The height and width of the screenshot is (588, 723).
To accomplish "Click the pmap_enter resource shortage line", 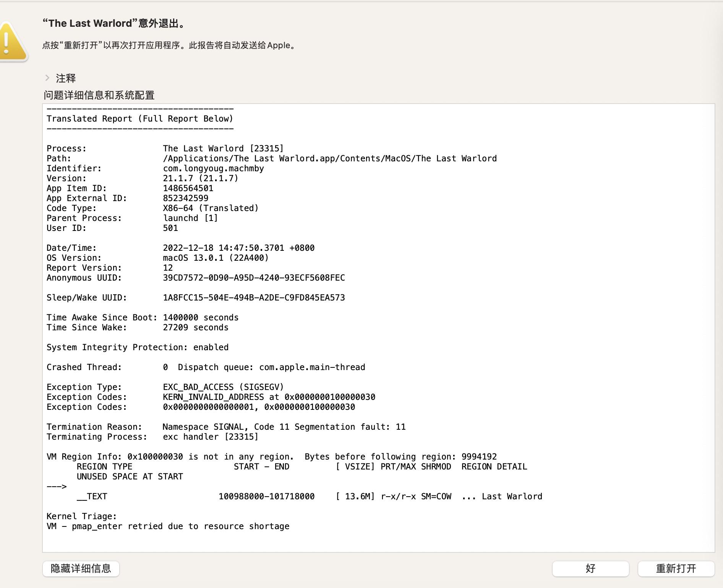I will [168, 526].
